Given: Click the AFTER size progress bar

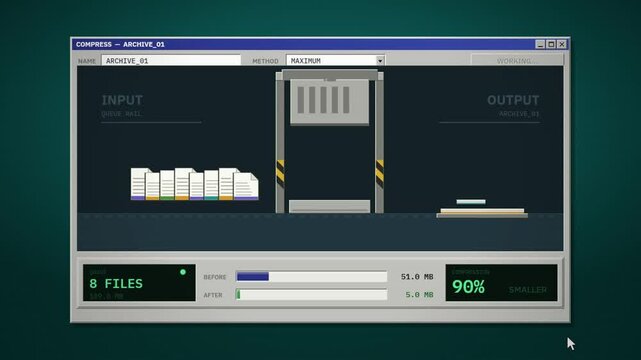Looking at the screenshot, I should [x=312, y=295].
